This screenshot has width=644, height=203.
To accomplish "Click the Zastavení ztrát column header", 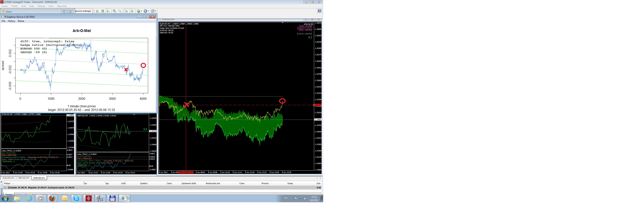I will [189, 184].
